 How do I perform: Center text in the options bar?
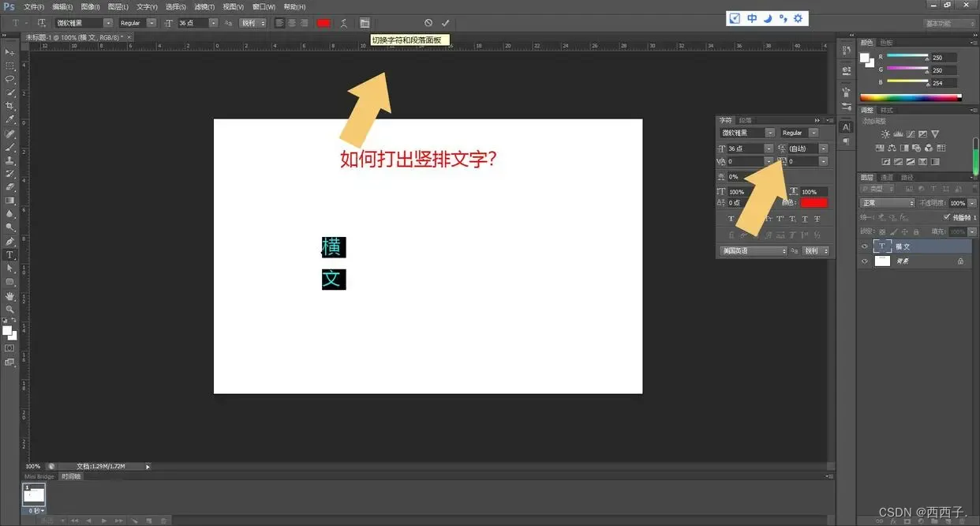(292, 23)
